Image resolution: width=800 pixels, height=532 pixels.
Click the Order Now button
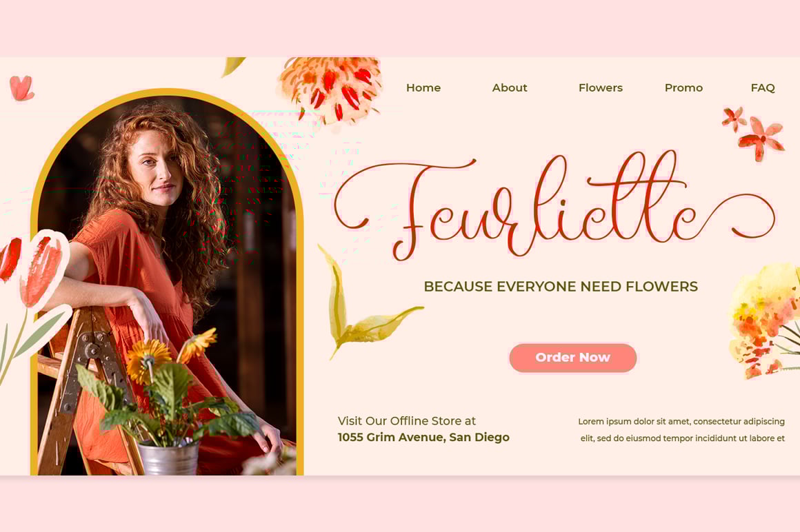coord(572,358)
